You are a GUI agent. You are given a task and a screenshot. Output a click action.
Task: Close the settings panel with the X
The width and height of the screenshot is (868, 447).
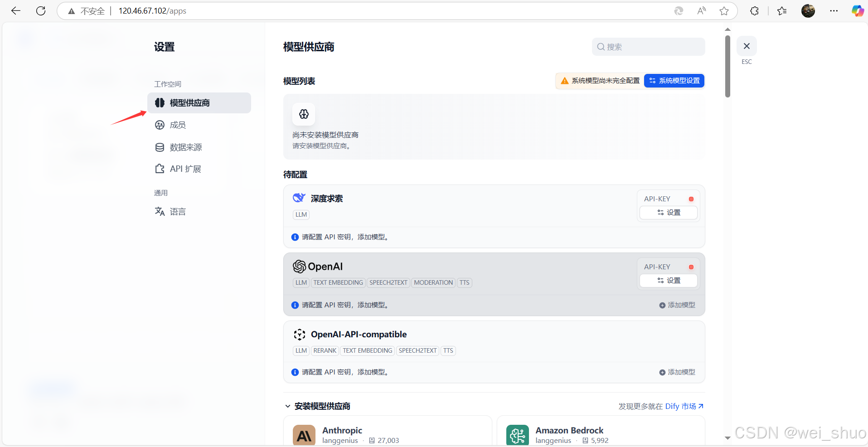747,46
